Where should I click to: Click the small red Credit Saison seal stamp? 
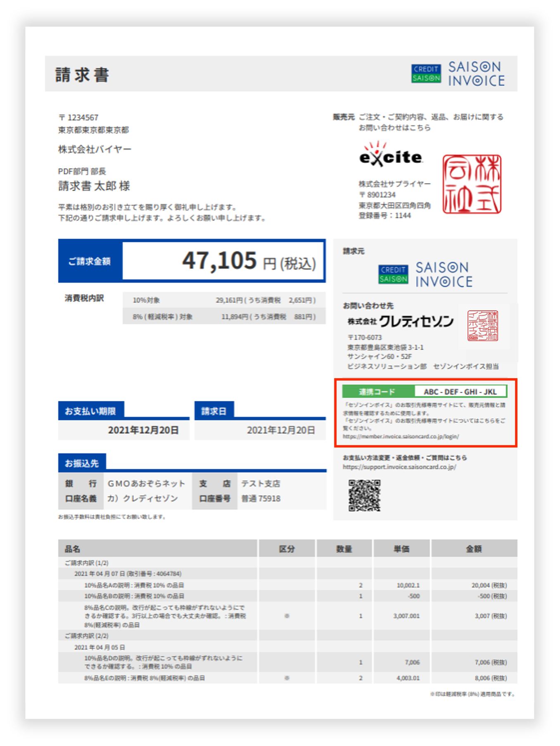[483, 326]
